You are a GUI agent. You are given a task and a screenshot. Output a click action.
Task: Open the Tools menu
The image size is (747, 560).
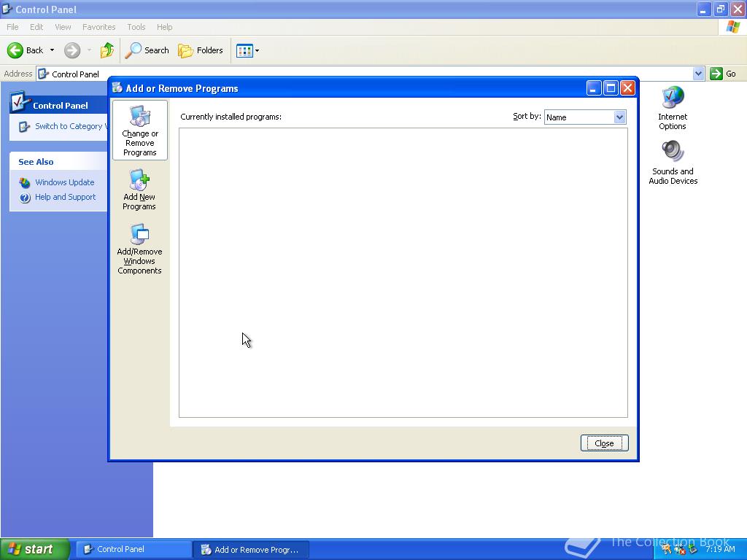tap(136, 27)
